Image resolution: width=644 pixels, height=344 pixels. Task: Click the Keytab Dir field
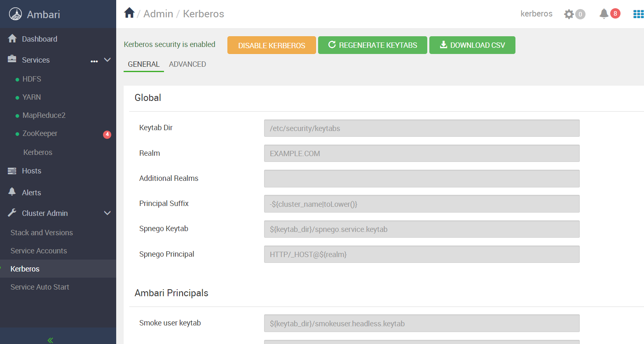click(422, 128)
